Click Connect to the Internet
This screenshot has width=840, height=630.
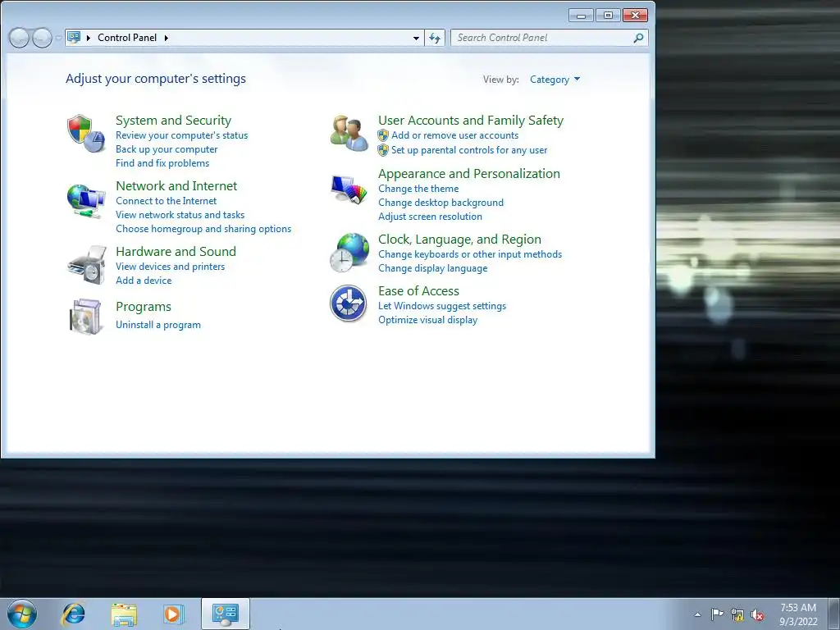tap(166, 201)
